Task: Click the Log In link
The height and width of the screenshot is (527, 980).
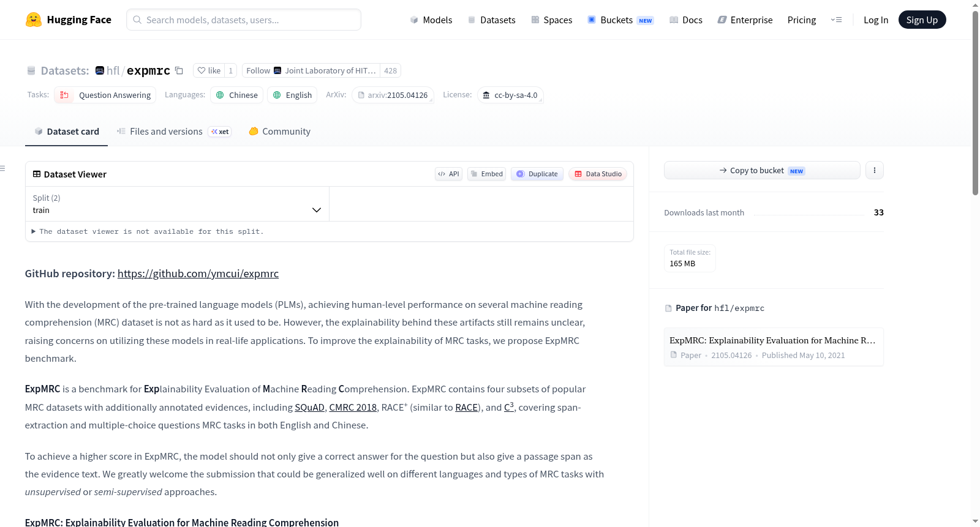Action: [876, 20]
